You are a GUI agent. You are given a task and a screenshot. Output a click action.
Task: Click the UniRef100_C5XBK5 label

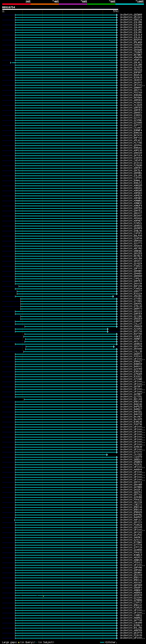131,53
